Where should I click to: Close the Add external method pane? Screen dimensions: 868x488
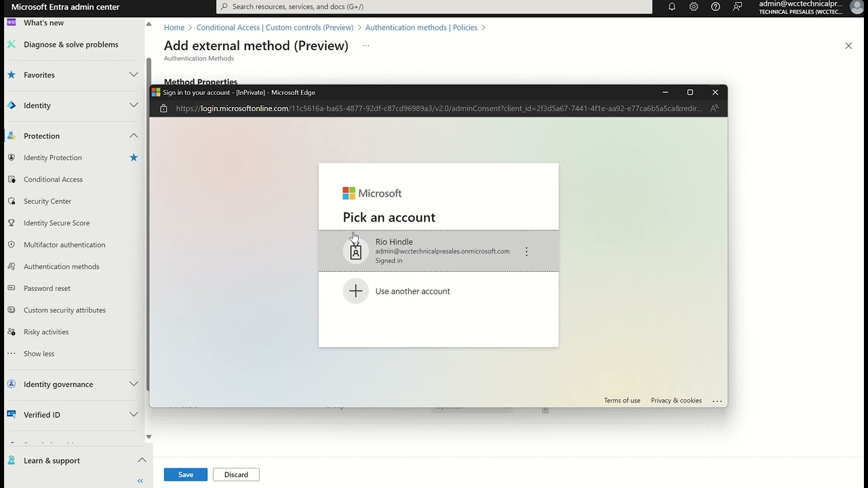[848, 45]
